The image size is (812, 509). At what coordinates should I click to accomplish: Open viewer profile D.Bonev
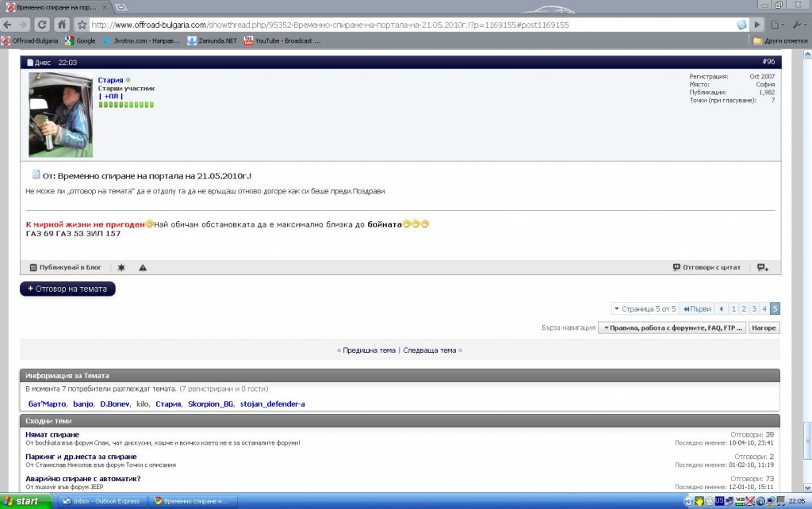pos(114,404)
